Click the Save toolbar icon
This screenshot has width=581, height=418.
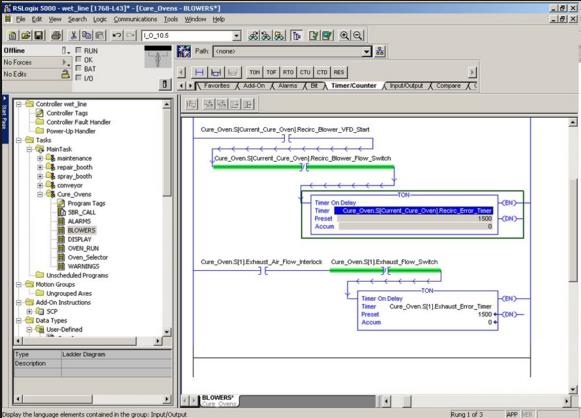click(38, 36)
